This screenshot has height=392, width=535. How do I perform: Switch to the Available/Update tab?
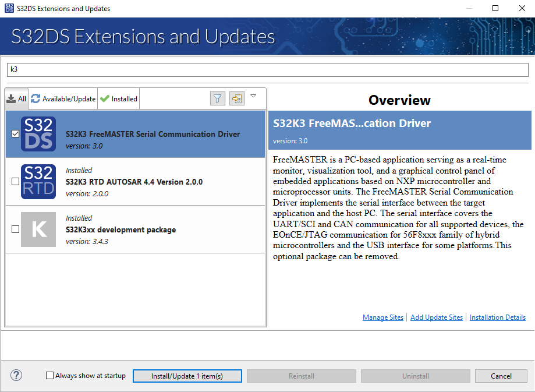pyautogui.click(x=63, y=99)
